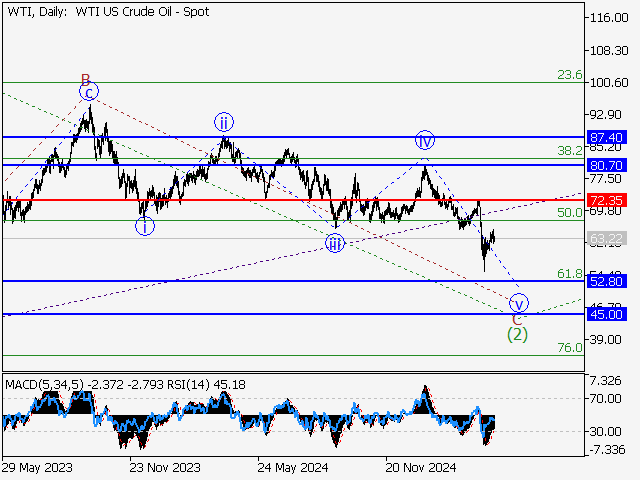Click the current price 63.22 tag
Image resolution: width=640 pixels, height=480 pixels.
coord(607,239)
